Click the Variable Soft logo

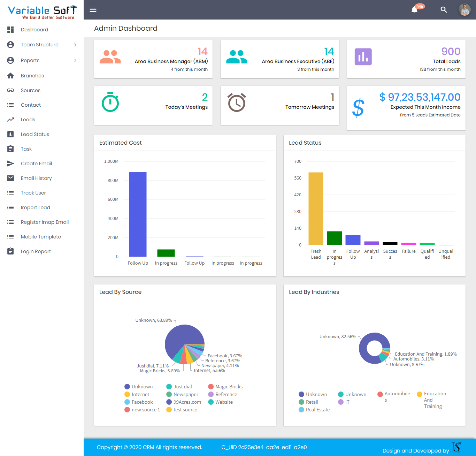42,12
